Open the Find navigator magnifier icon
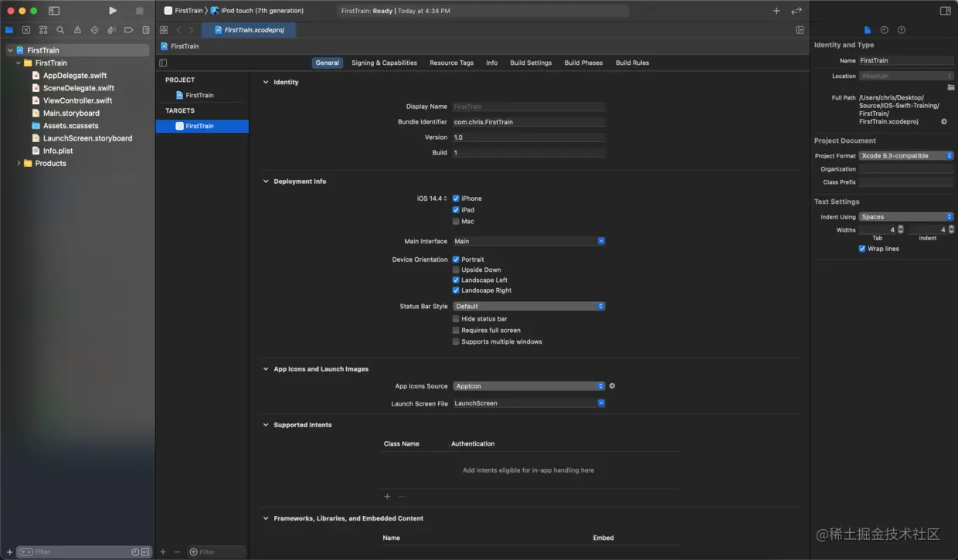 pyautogui.click(x=60, y=30)
